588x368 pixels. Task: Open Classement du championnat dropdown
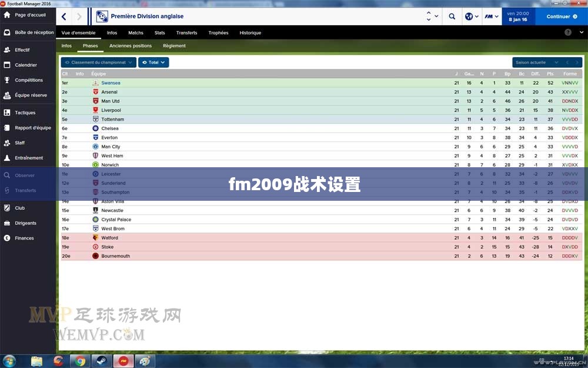(x=99, y=62)
